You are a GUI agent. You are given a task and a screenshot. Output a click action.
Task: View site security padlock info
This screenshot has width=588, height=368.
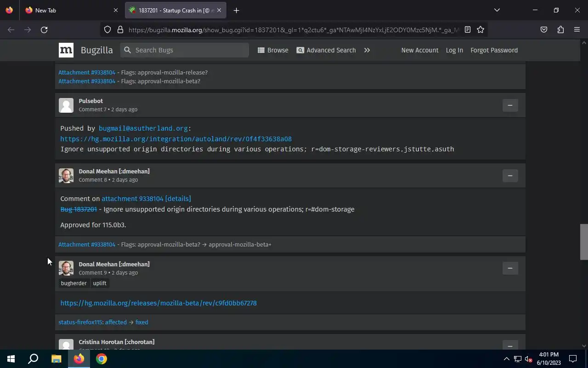[x=120, y=29]
